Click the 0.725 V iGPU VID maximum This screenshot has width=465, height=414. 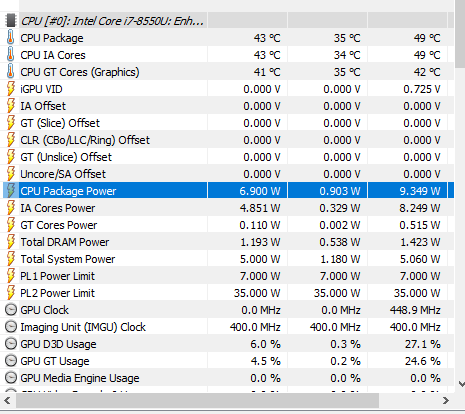pyautogui.click(x=422, y=89)
